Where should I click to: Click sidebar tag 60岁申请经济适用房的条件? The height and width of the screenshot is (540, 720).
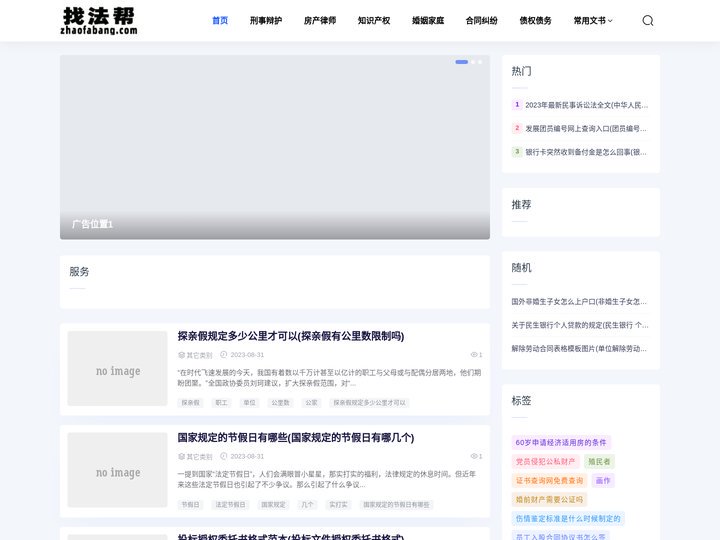[561, 443]
